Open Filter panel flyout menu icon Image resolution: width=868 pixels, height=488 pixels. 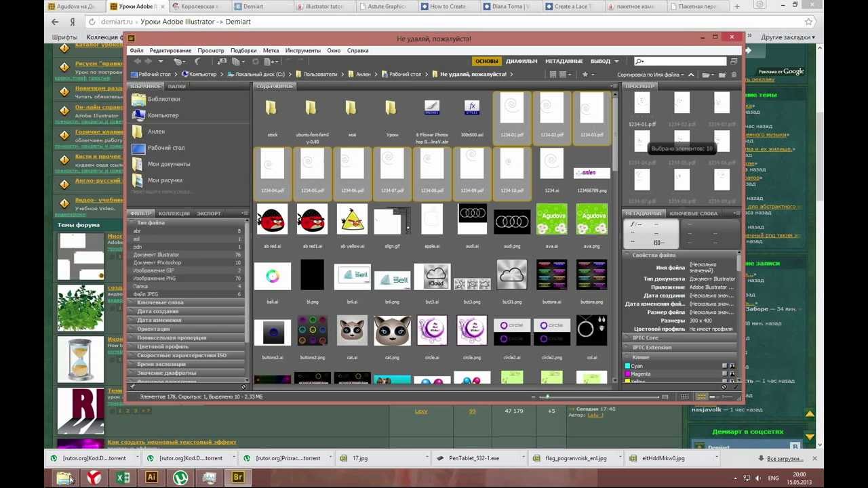point(245,213)
